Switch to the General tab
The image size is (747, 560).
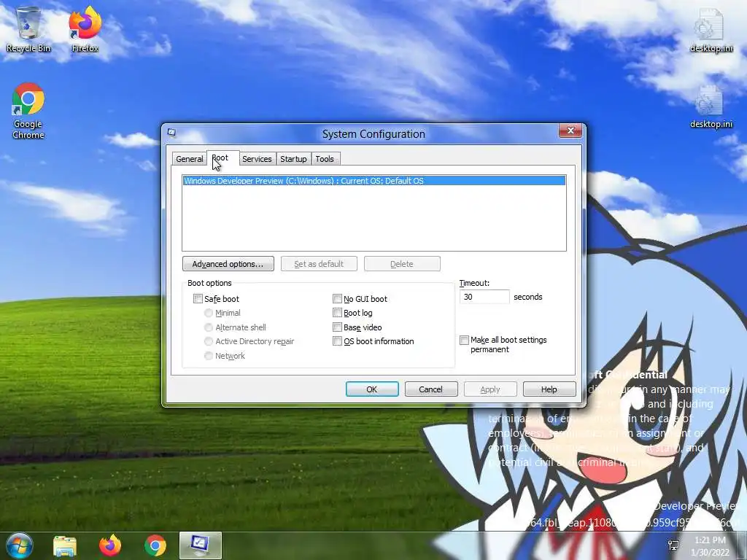(x=189, y=159)
